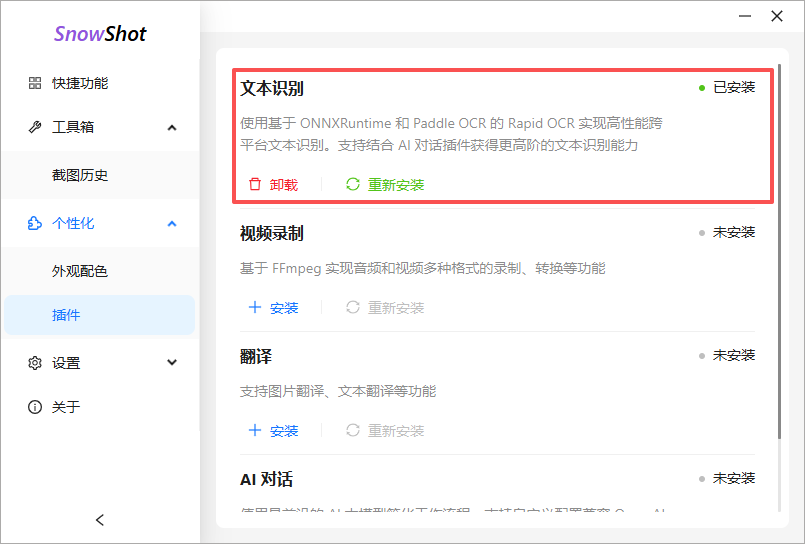The width and height of the screenshot is (805, 544).
Task: Click the plus icon under 翻译
Action: pyautogui.click(x=255, y=430)
